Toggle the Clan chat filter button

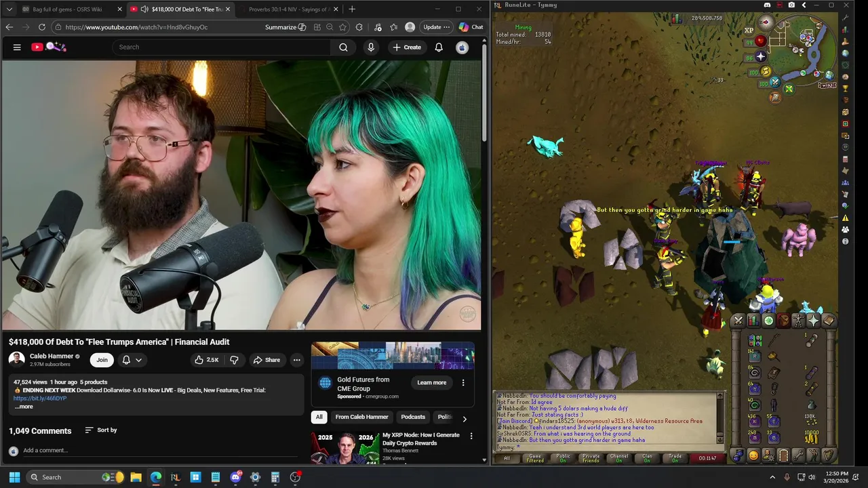pos(647,458)
